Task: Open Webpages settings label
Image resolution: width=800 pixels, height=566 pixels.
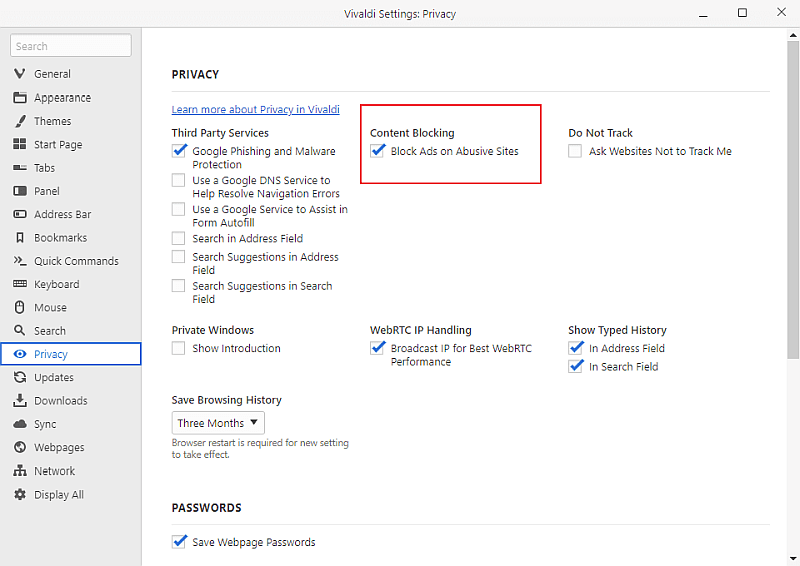Action: 59,448
